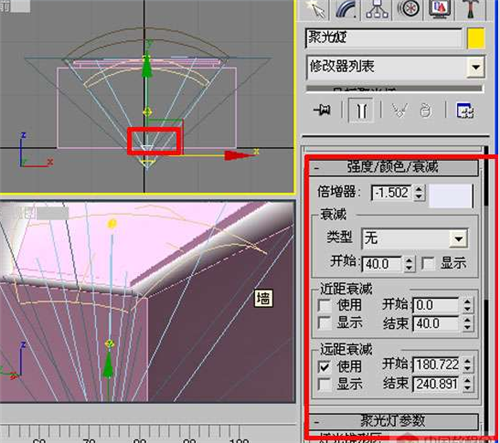500x443 pixels.
Task: Open the light color swatch beside 倍增器
Action: [x=451, y=196]
